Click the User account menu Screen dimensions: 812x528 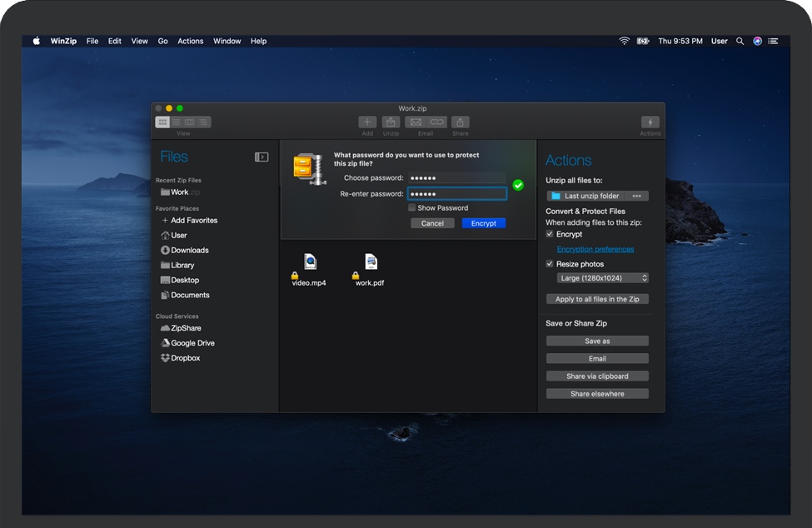point(720,41)
